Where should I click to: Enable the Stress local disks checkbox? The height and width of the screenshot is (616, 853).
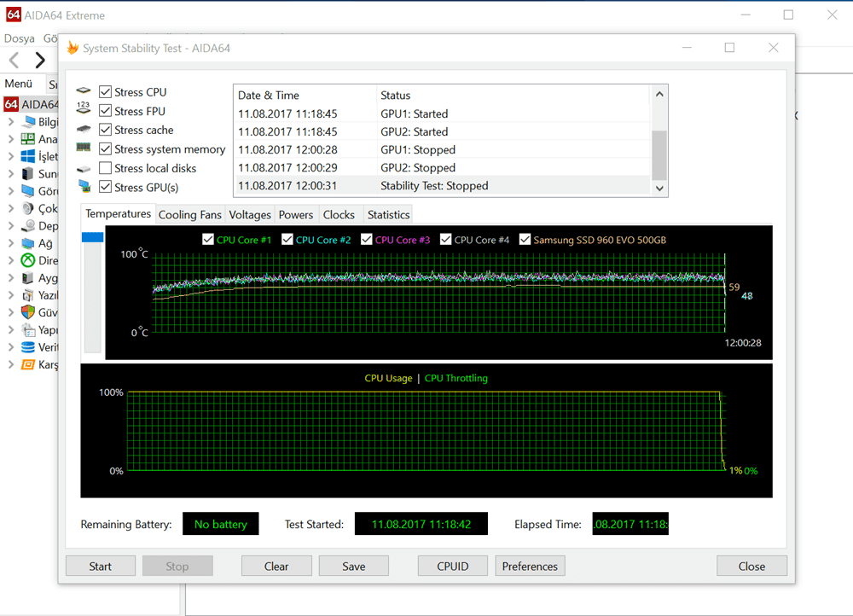[105, 168]
